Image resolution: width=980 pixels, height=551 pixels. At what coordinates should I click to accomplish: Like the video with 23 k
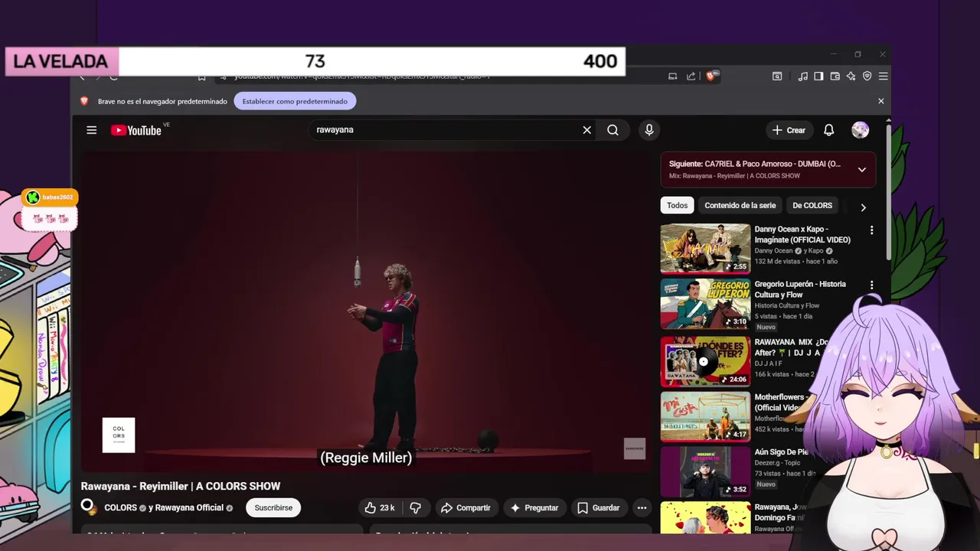pos(380,507)
